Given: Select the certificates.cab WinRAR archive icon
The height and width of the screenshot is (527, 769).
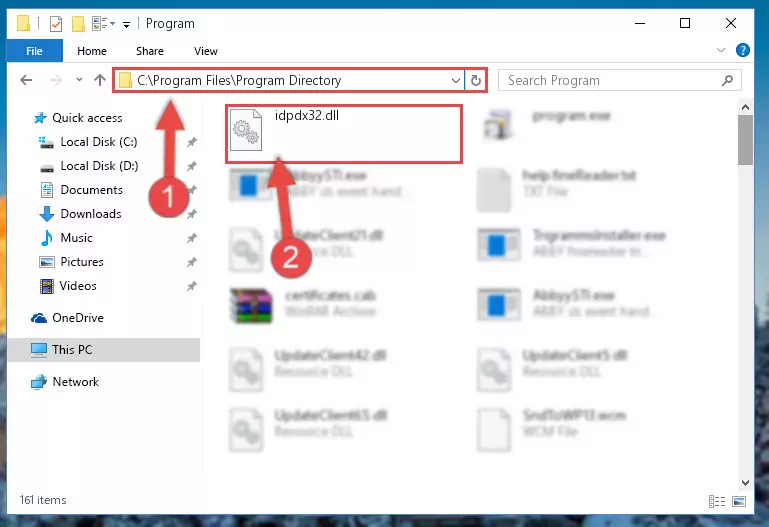Looking at the screenshot, I should [251, 306].
